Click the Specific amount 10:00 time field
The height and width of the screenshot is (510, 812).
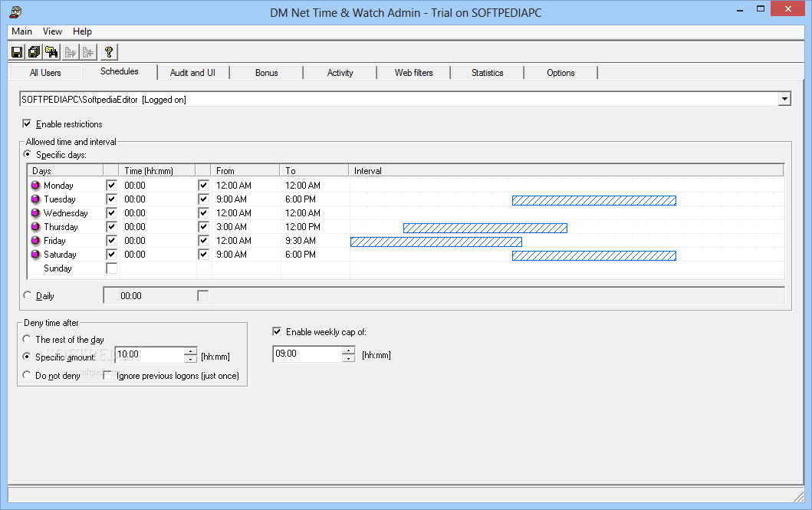150,354
